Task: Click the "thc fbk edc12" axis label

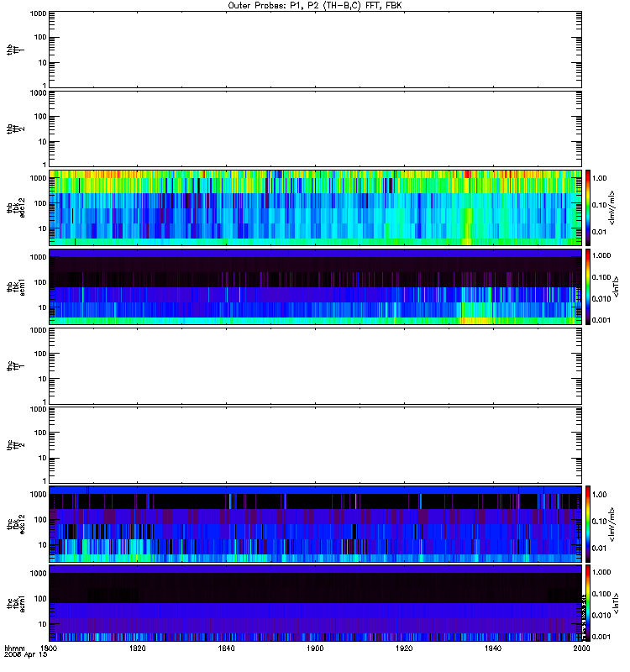Action: (x=15, y=523)
